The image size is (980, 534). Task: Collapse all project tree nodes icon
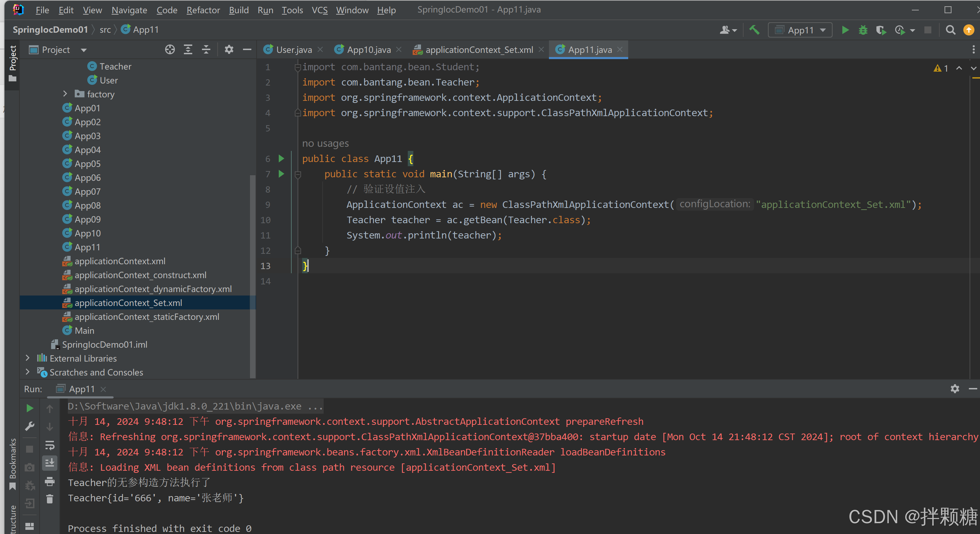pos(206,49)
